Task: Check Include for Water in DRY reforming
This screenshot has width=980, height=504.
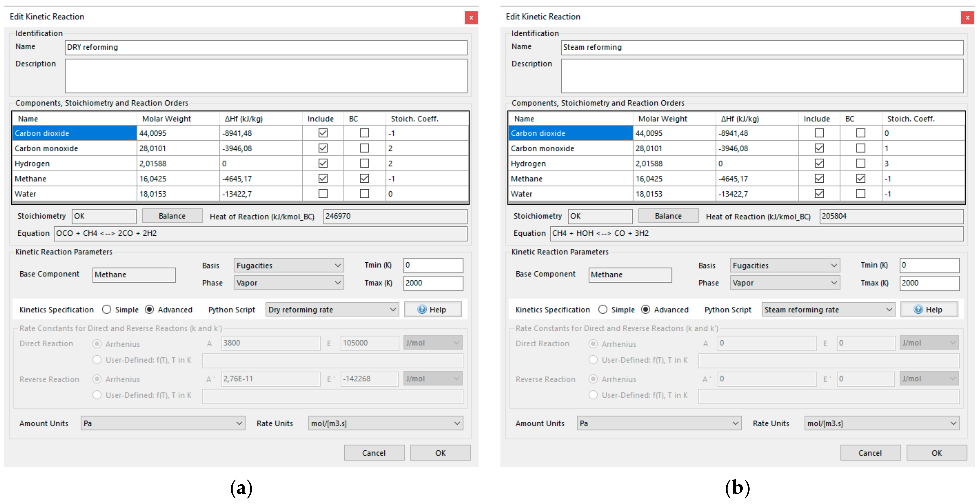Action: (323, 194)
